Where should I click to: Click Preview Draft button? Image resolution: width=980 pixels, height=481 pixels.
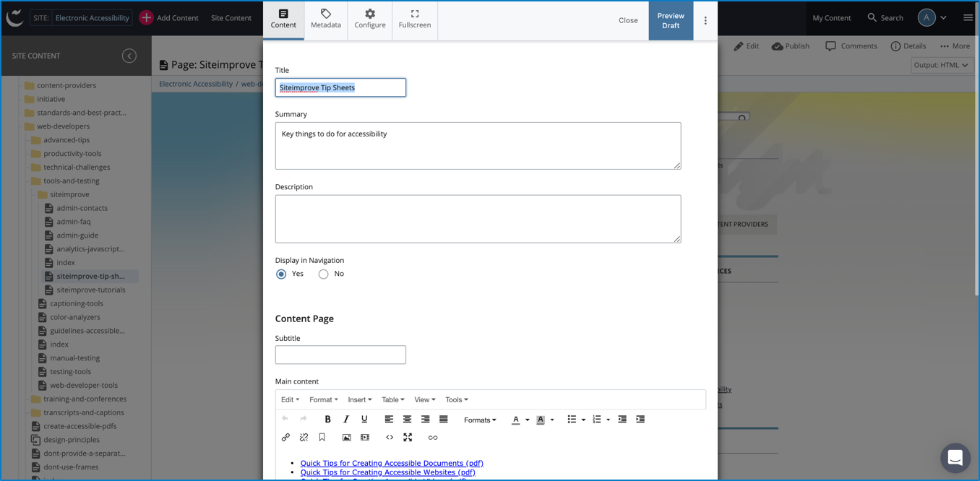(671, 21)
